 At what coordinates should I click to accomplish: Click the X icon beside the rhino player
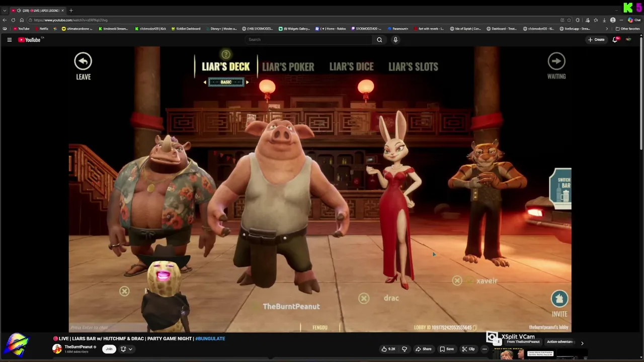(x=124, y=291)
